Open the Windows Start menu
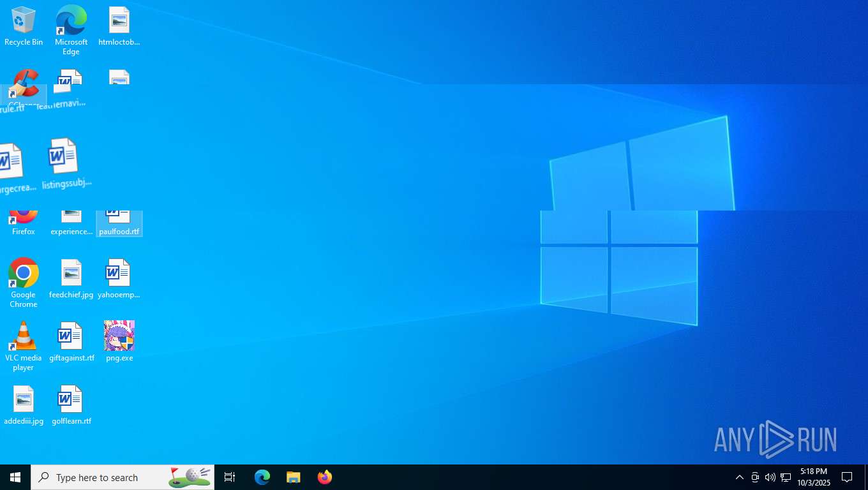Image resolution: width=868 pixels, height=490 pixels. click(x=15, y=477)
